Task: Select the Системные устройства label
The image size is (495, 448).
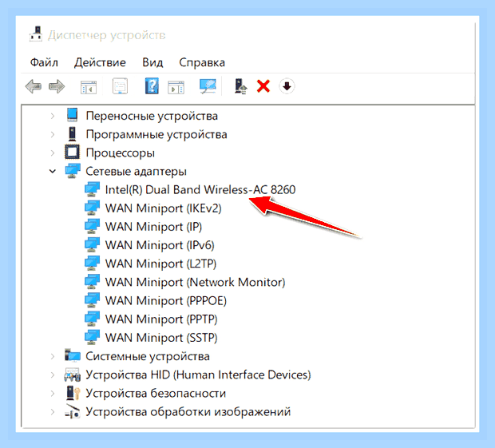Action: pos(148,356)
